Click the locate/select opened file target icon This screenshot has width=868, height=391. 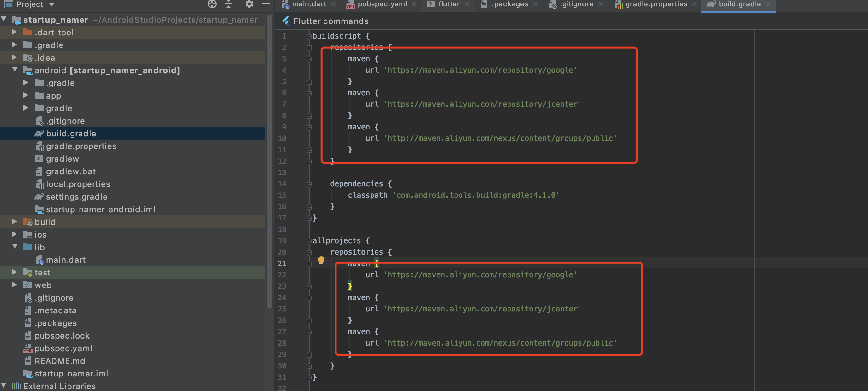coord(212,4)
